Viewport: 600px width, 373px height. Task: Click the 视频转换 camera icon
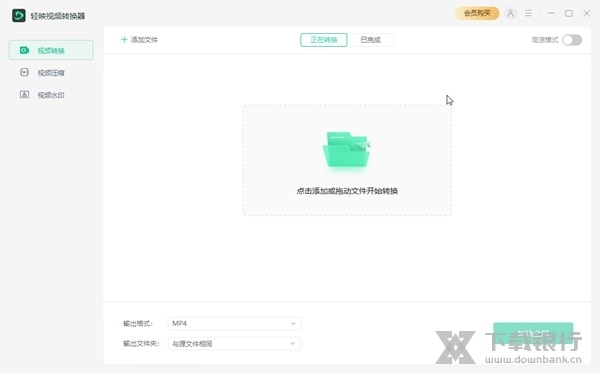coord(24,50)
